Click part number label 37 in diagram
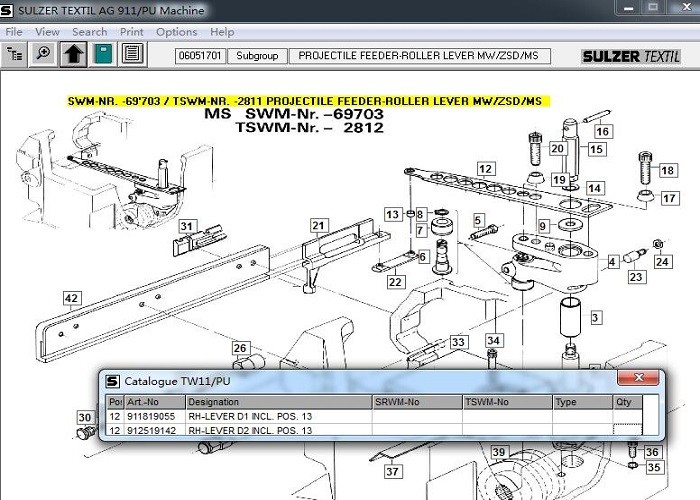Screen dimensions: 700x500 pos(393,471)
